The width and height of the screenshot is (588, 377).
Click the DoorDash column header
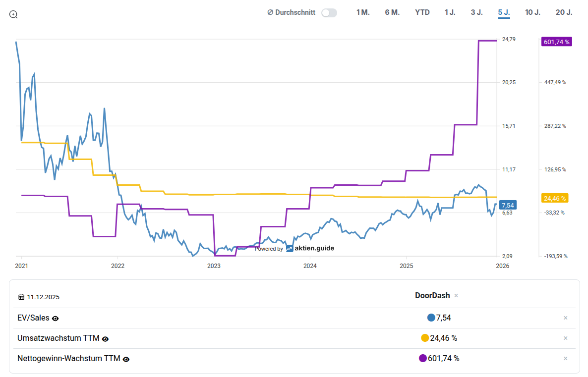point(432,296)
